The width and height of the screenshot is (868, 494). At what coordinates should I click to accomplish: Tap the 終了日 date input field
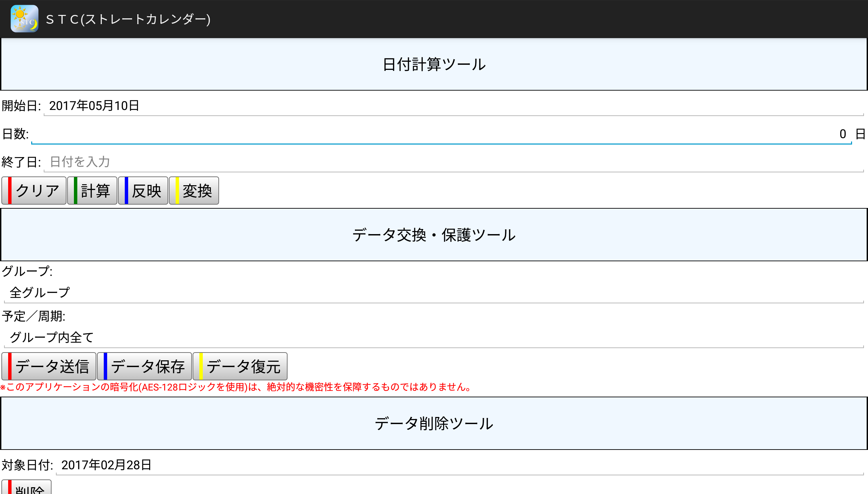tap(453, 162)
